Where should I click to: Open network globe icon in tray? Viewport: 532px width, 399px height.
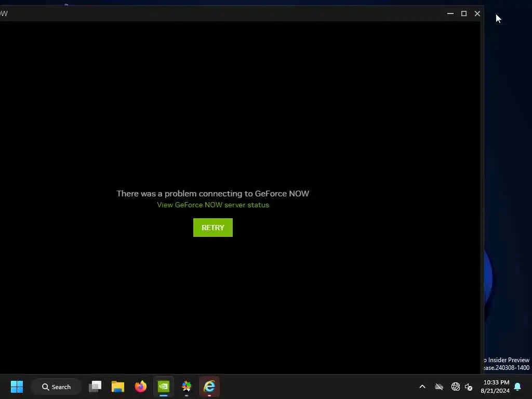coord(455,387)
